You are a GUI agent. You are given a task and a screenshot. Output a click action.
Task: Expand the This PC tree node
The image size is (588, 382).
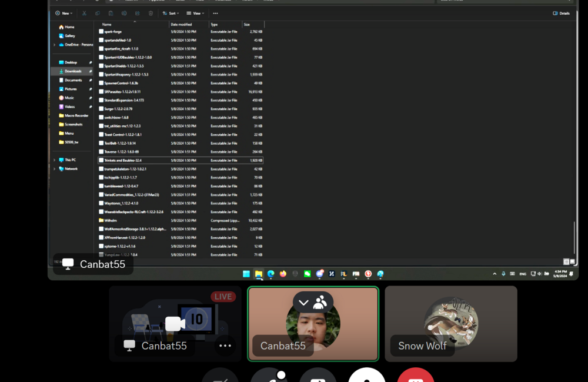tap(55, 160)
